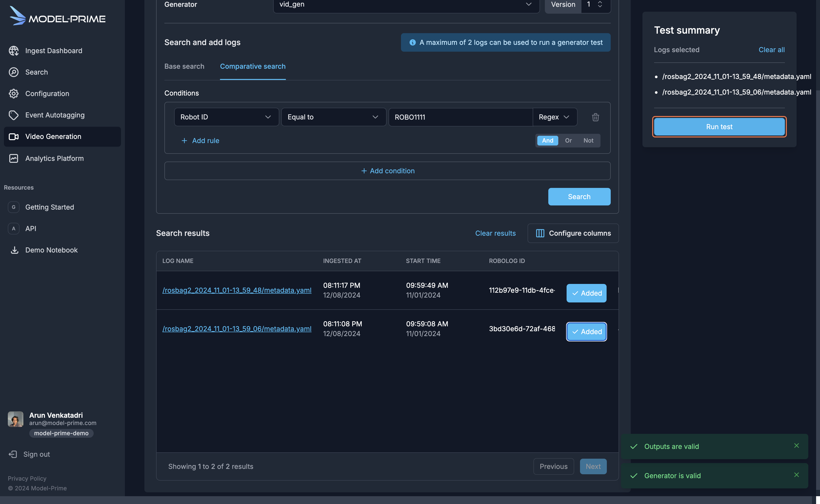Open Configure columns

573,233
